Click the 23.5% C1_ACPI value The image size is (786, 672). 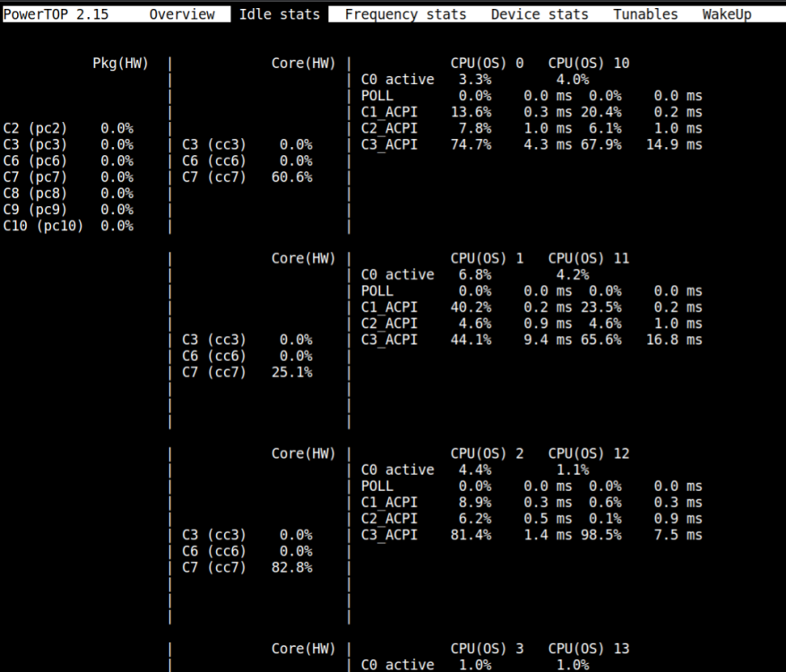click(601, 307)
